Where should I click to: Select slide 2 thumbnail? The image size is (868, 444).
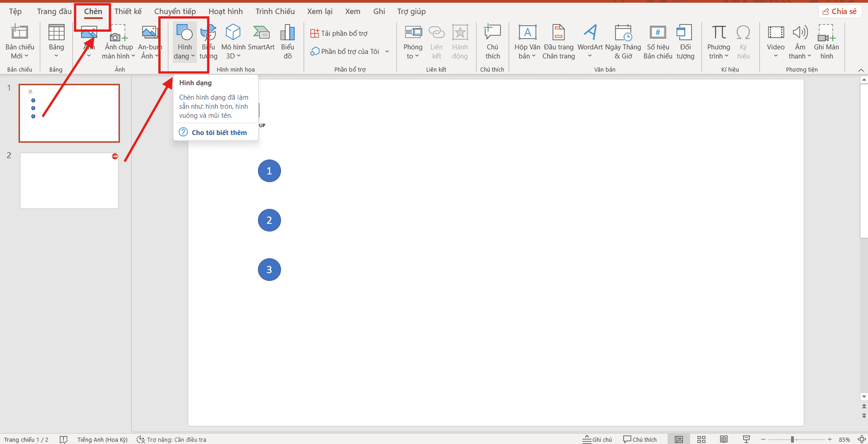coord(69,180)
